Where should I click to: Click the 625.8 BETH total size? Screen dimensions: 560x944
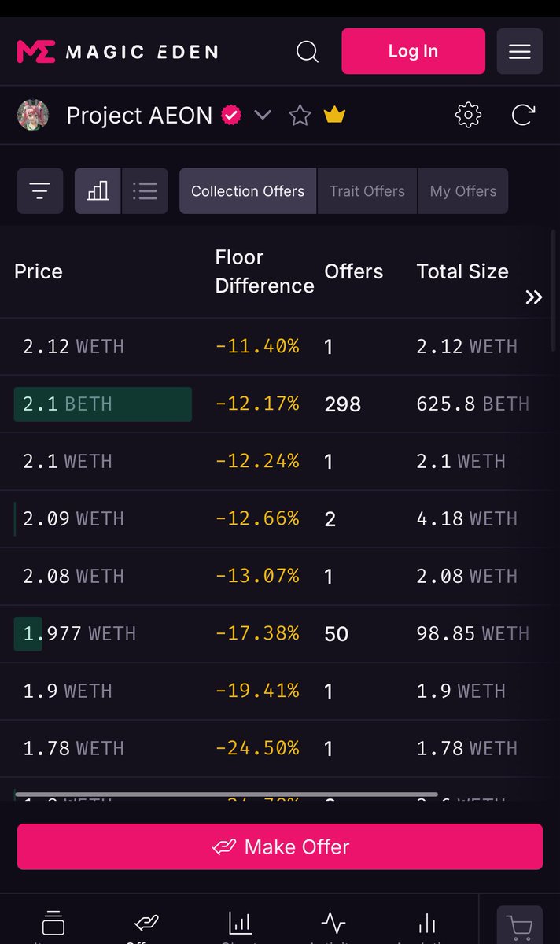tap(473, 404)
